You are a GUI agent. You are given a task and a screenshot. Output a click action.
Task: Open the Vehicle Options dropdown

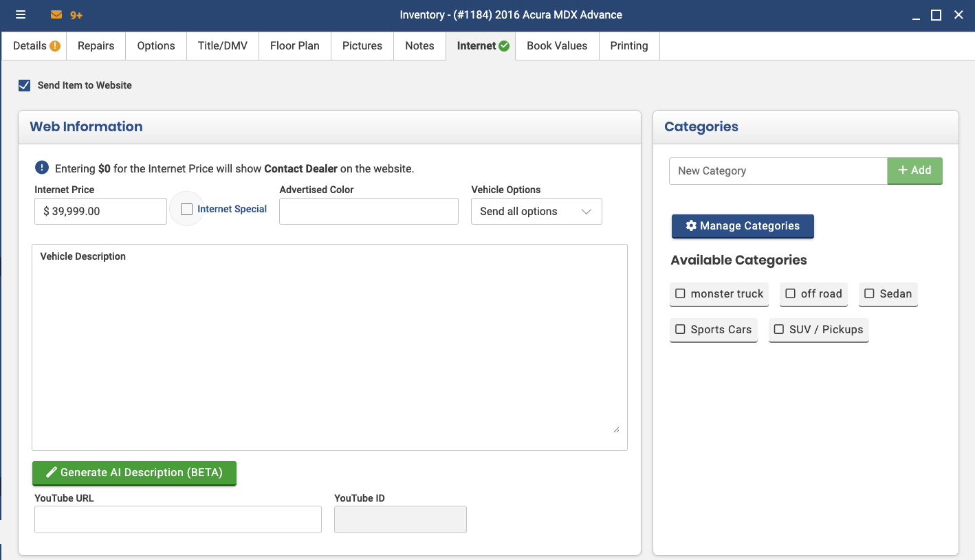tap(536, 212)
